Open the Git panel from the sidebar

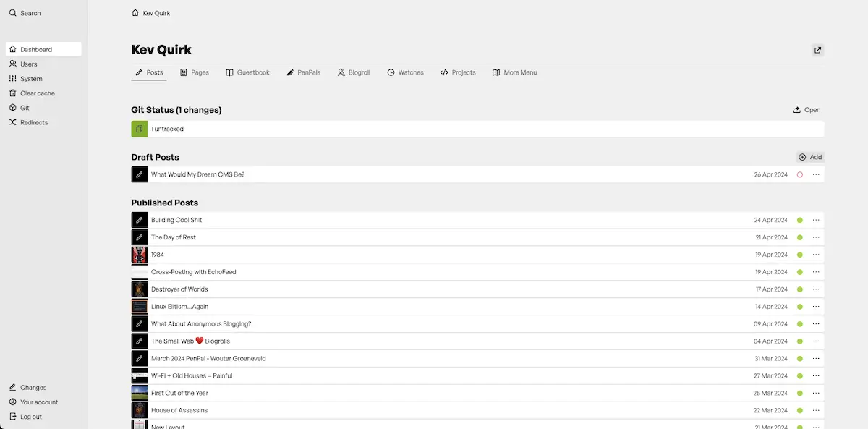(x=25, y=108)
